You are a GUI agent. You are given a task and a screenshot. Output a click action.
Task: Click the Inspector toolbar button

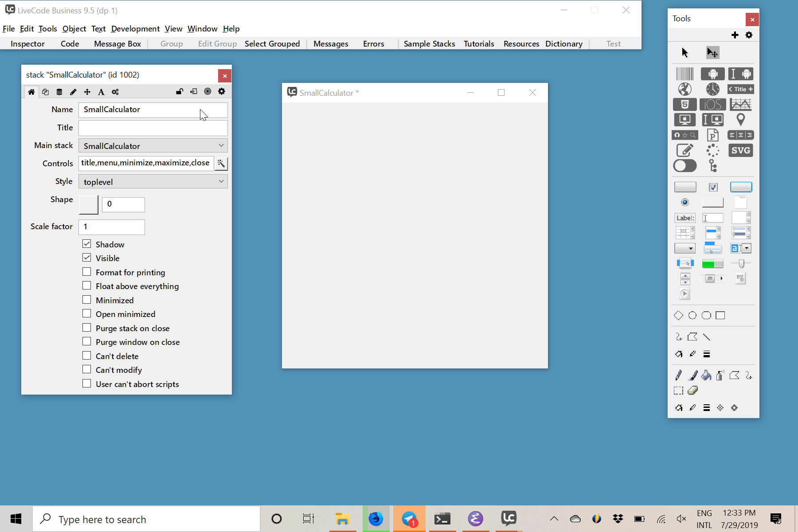(x=27, y=44)
